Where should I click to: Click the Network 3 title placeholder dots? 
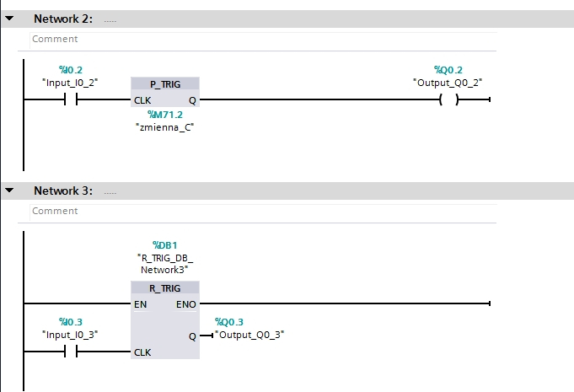[x=110, y=191]
